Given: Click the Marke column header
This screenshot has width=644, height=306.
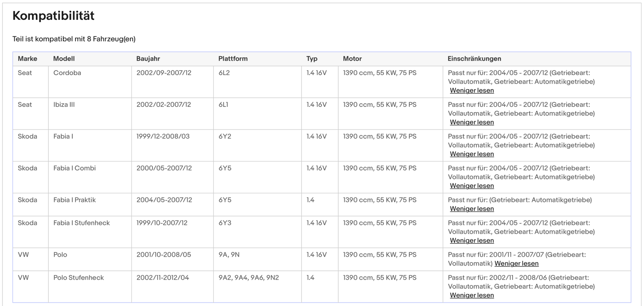Looking at the screenshot, I should tap(27, 59).
